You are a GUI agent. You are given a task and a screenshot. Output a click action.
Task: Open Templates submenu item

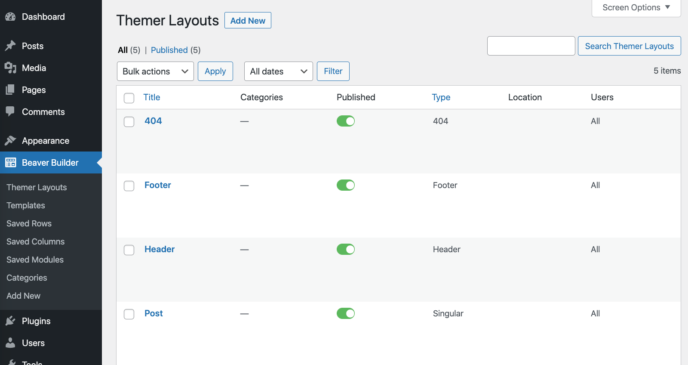[x=25, y=205]
